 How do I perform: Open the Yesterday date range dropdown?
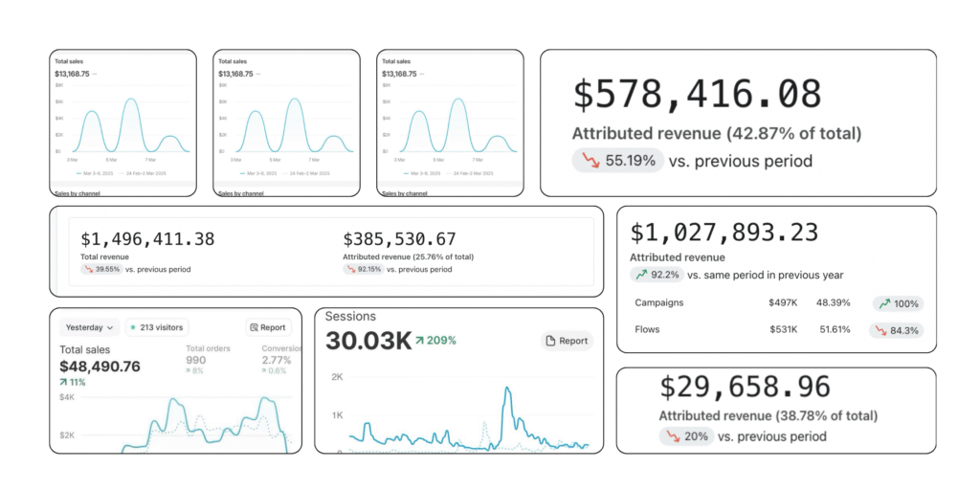tap(90, 327)
